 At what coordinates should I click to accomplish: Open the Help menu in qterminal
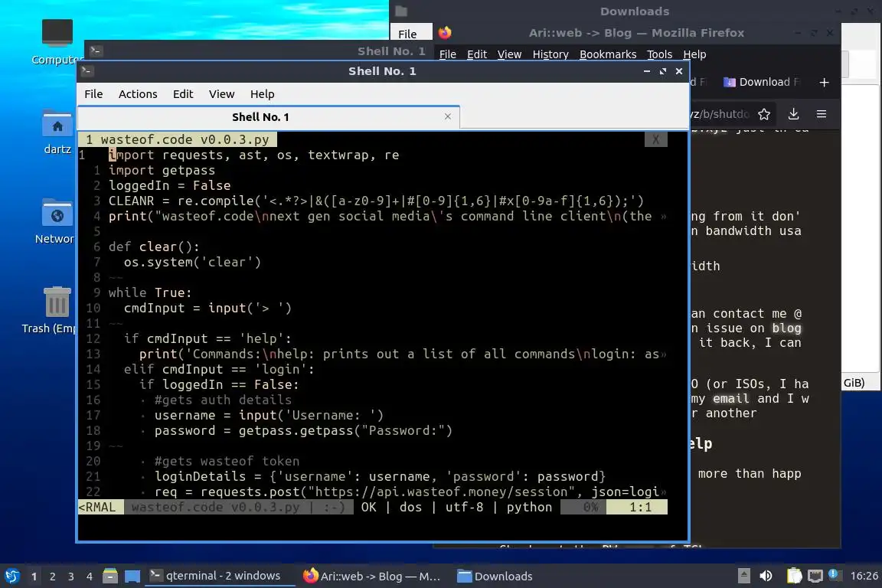tap(262, 94)
